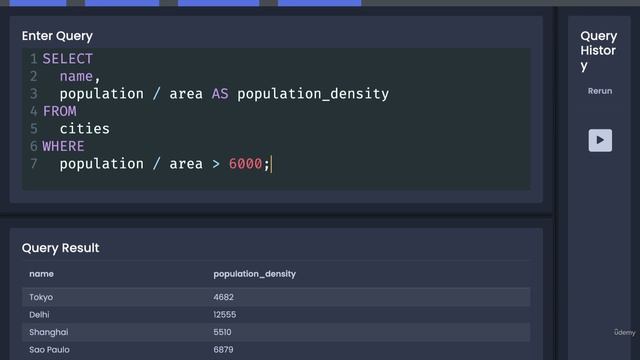Place cursor on the SELECT keyword
The height and width of the screenshot is (360, 640).
click(68, 59)
